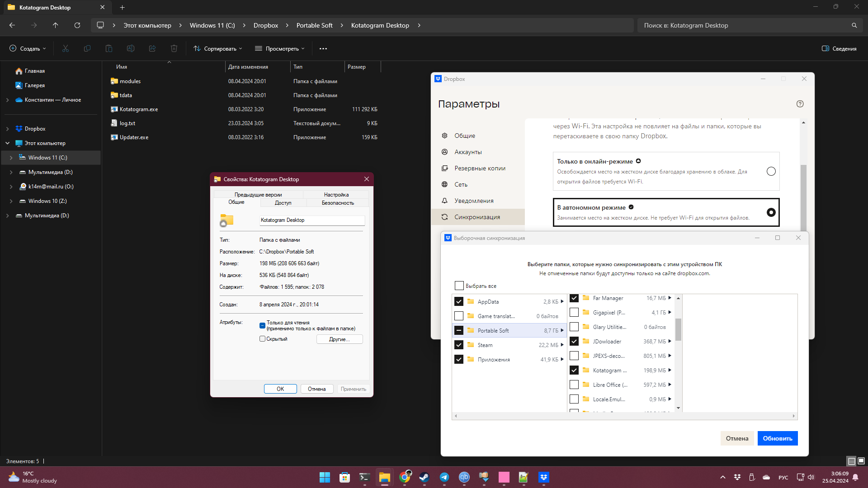Open Backups section in Dropbox settings
868x488 pixels.
(480, 168)
